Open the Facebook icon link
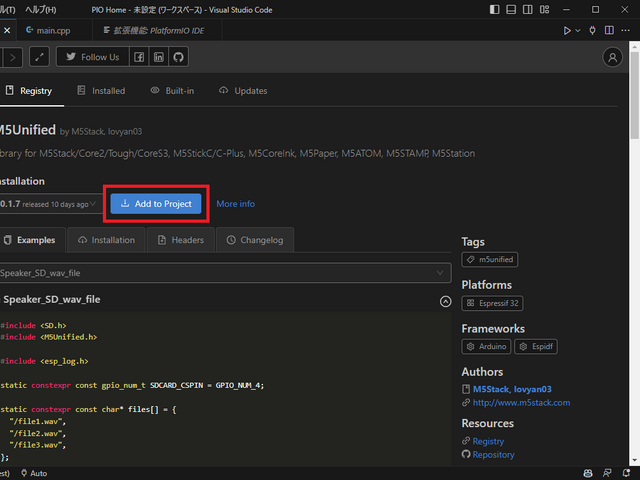Screen dimensions: 640x480 139,57
